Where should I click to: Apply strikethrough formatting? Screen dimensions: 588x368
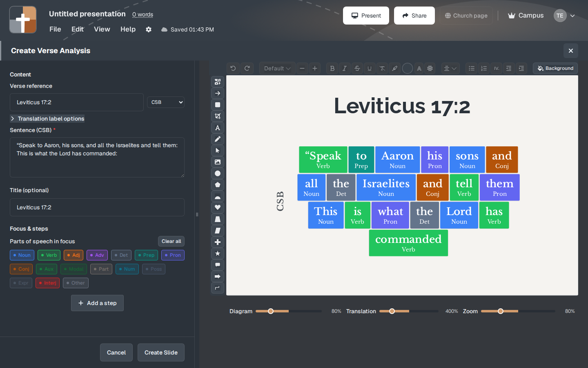tap(357, 68)
